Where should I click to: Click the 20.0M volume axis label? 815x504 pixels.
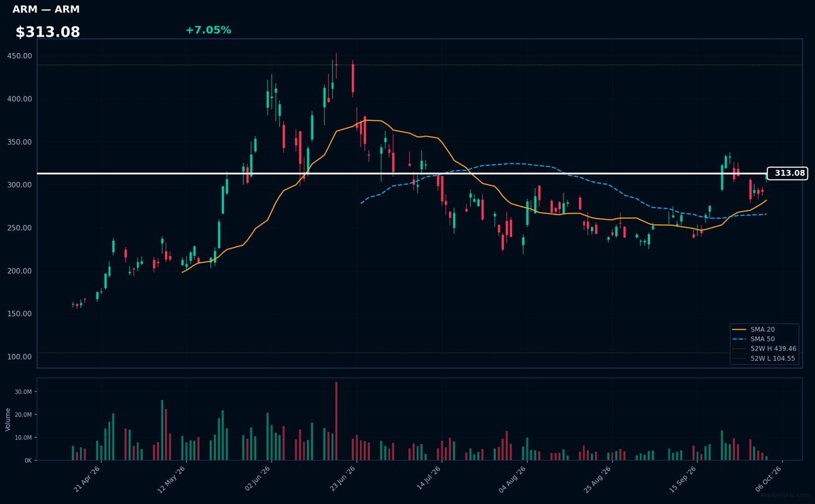(24, 415)
